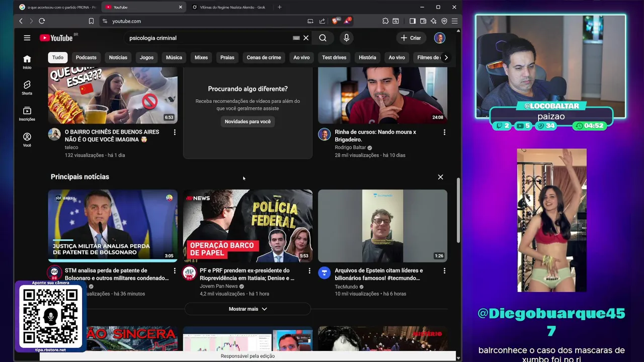
Task: Go to YouTube home via logo
Action: [56, 38]
